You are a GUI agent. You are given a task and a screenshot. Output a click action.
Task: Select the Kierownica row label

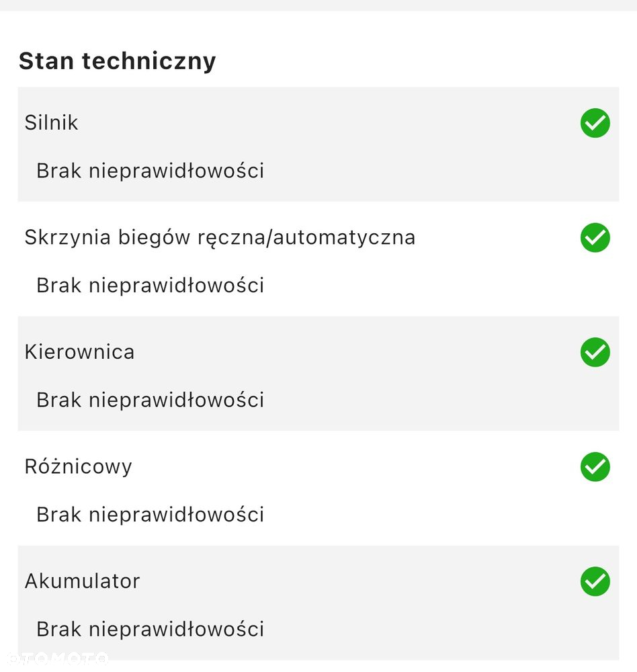[80, 352]
